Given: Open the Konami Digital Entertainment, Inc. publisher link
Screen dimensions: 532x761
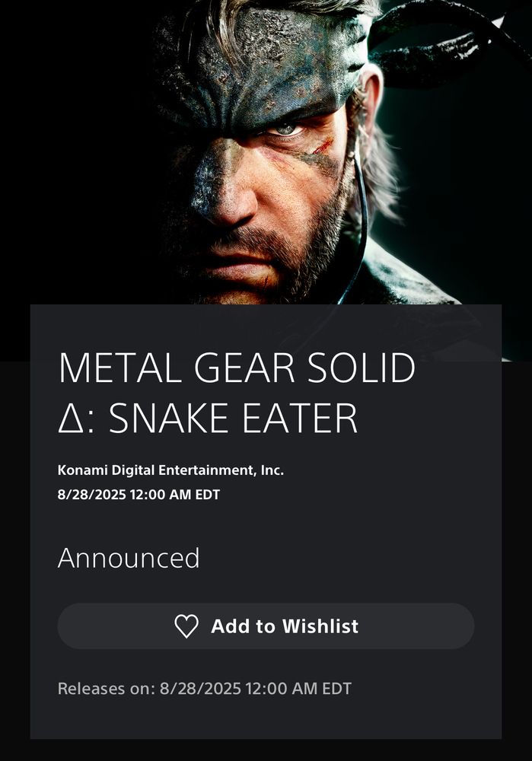Looking at the screenshot, I should 170,470.
